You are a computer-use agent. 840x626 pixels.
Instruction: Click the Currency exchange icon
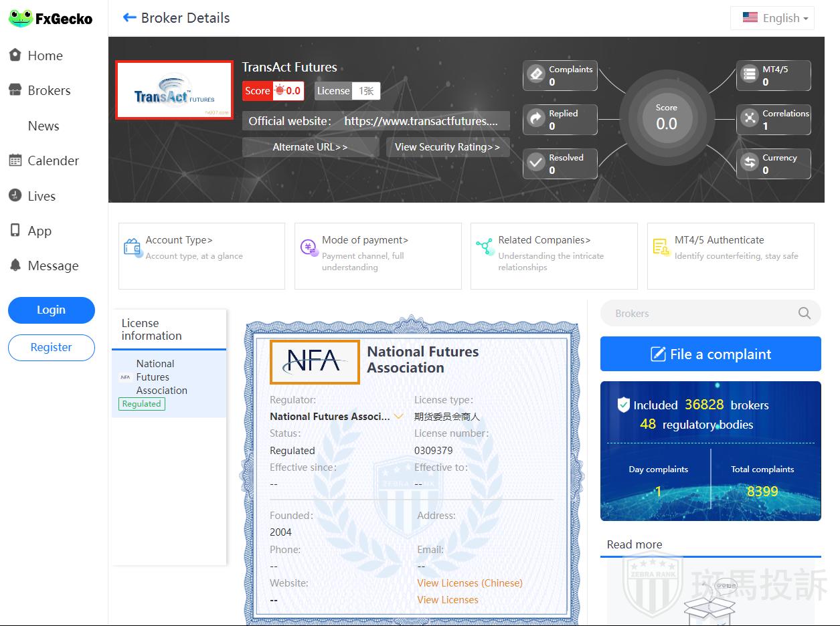pyautogui.click(x=749, y=163)
